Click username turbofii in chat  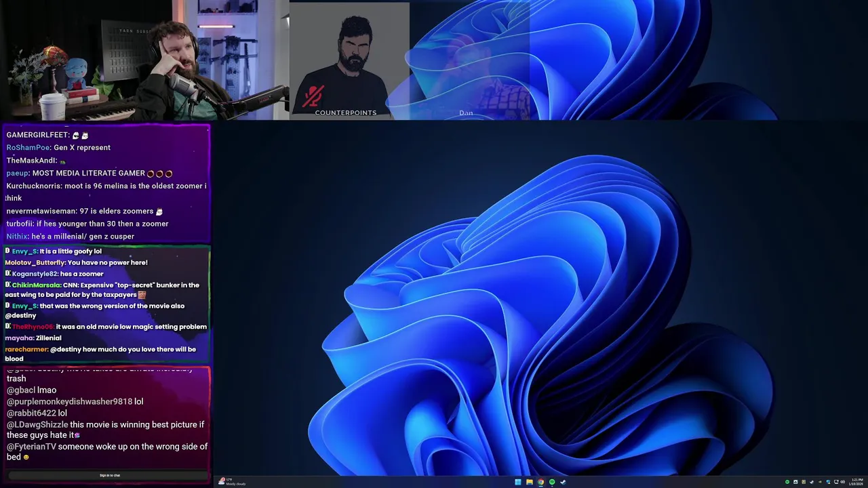[19, 223]
